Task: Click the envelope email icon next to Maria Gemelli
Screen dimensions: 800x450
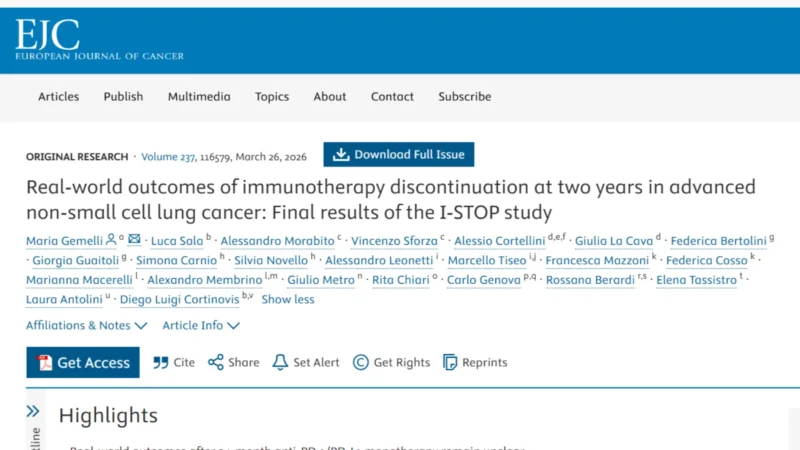Action: click(134, 239)
